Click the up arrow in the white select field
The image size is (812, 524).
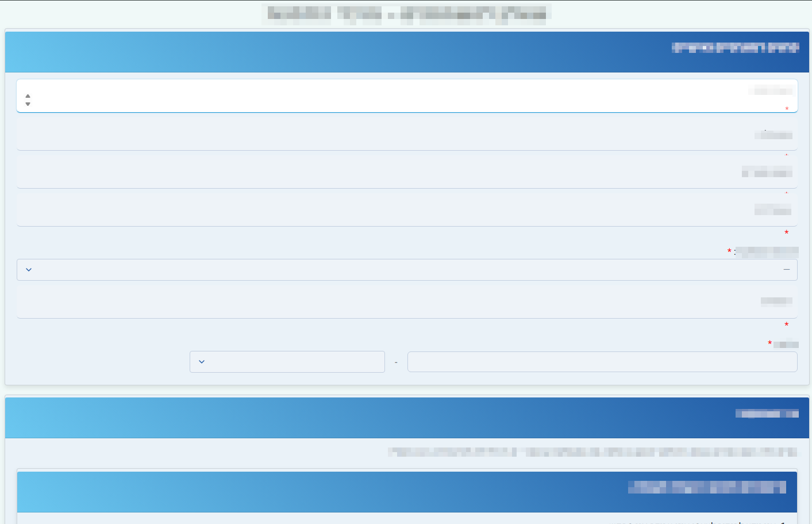coord(28,96)
